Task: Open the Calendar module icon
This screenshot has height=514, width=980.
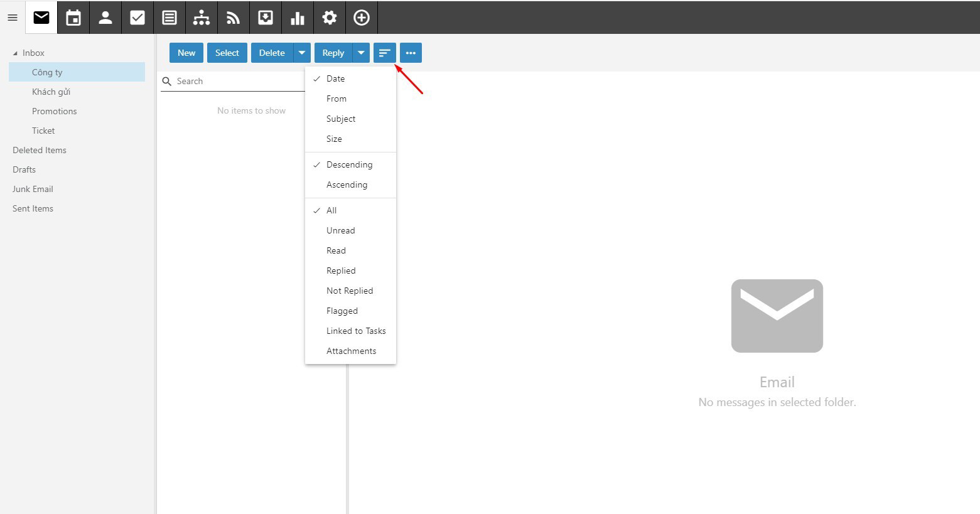Action: pyautogui.click(x=73, y=18)
